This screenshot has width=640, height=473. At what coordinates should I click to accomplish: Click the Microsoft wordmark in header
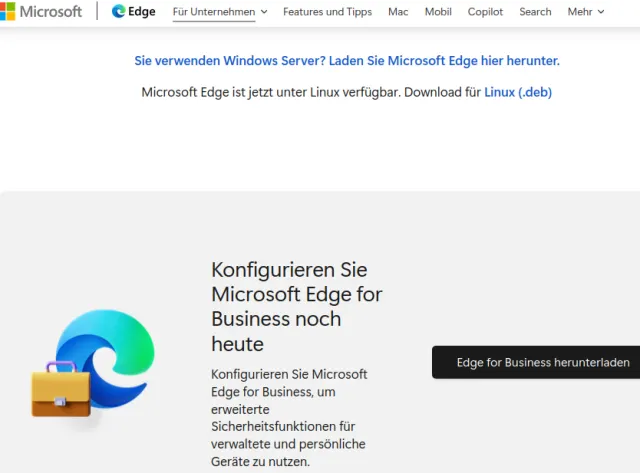[50, 12]
